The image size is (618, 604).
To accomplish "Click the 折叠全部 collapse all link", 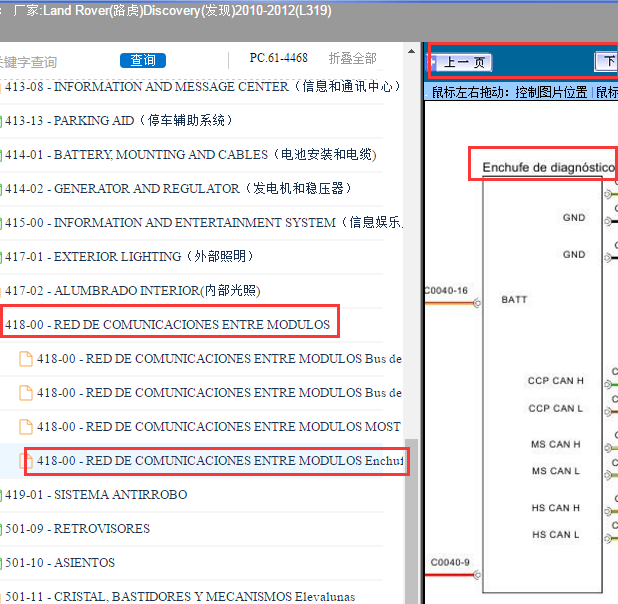I will point(352,58).
